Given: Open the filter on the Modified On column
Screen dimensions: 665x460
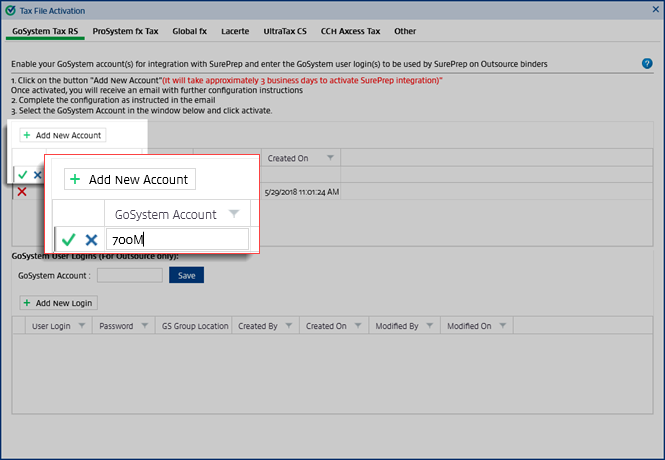Looking at the screenshot, I should (x=501, y=326).
